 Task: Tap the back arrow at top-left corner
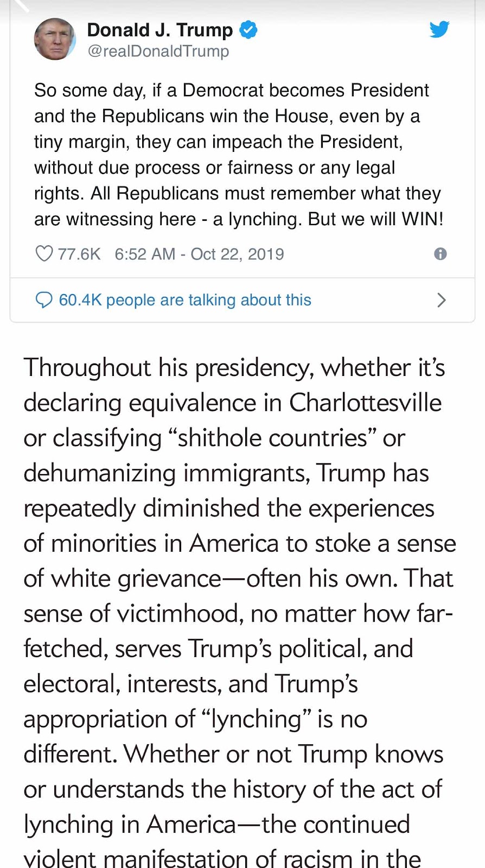(x=22, y=5)
